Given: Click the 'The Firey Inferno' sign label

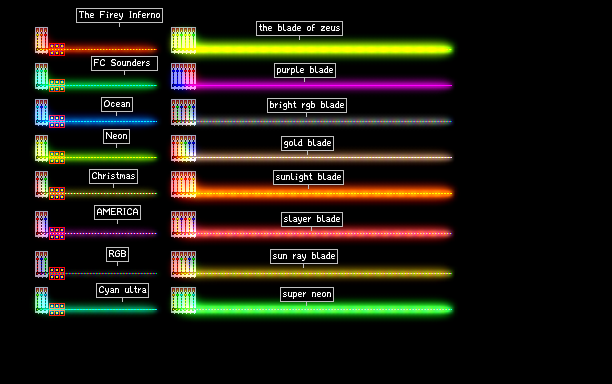Looking at the screenshot, I should pyautogui.click(x=119, y=15).
